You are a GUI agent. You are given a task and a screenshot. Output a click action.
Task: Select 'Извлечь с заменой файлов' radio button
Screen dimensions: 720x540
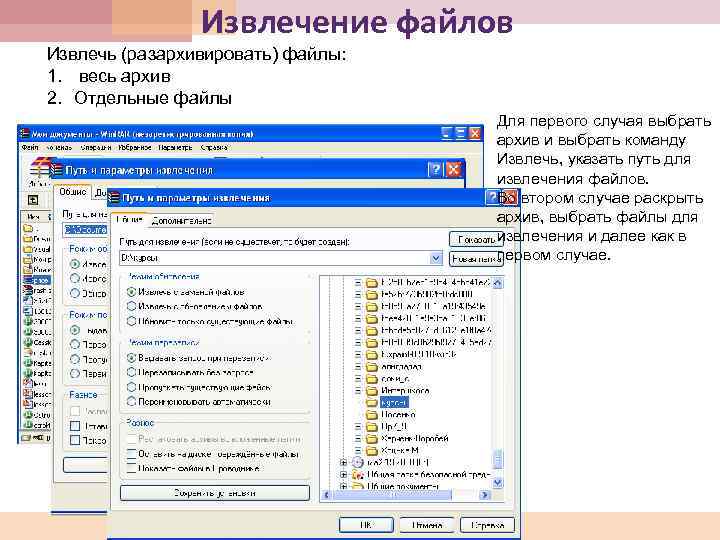[132, 292]
